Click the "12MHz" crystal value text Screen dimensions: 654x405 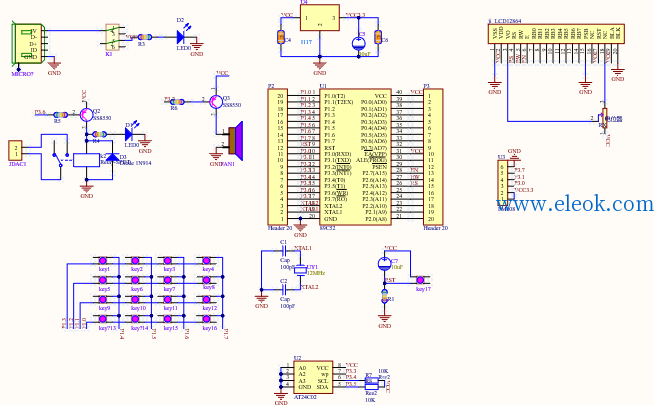click(x=315, y=273)
